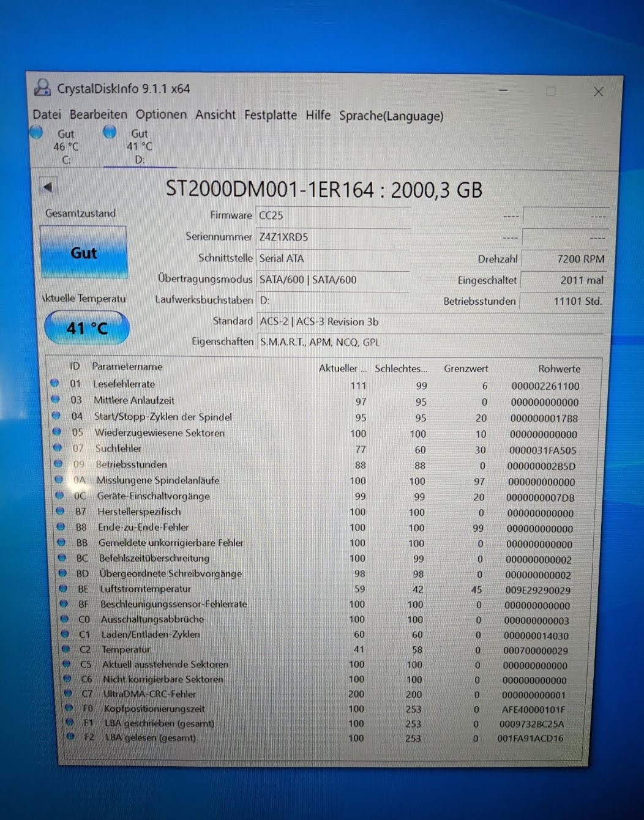Click status dot of Lesefehlerrate row
Screen dimensions: 644x820
(x=54, y=383)
